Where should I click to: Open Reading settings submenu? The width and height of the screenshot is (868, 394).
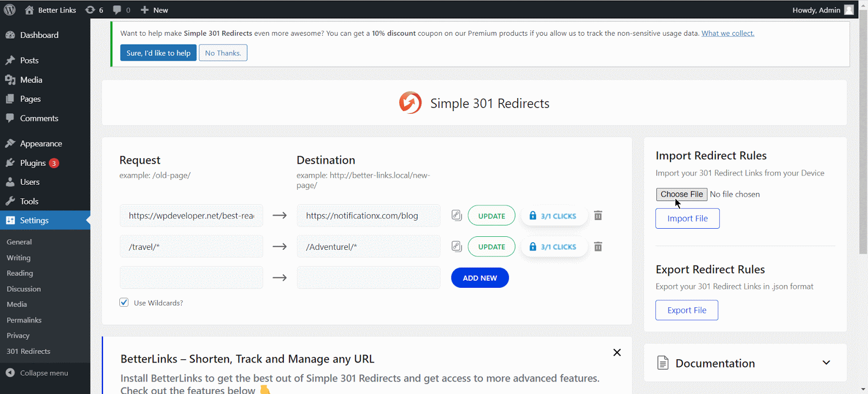pos(20,273)
